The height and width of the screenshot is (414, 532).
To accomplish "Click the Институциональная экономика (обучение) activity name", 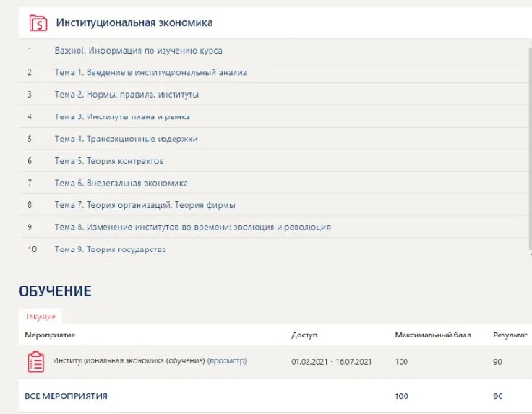I will (x=129, y=360).
